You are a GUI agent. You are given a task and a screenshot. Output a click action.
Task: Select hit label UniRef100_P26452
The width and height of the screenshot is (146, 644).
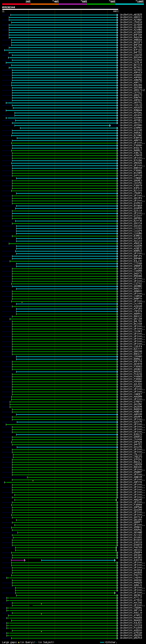pos(131,387)
